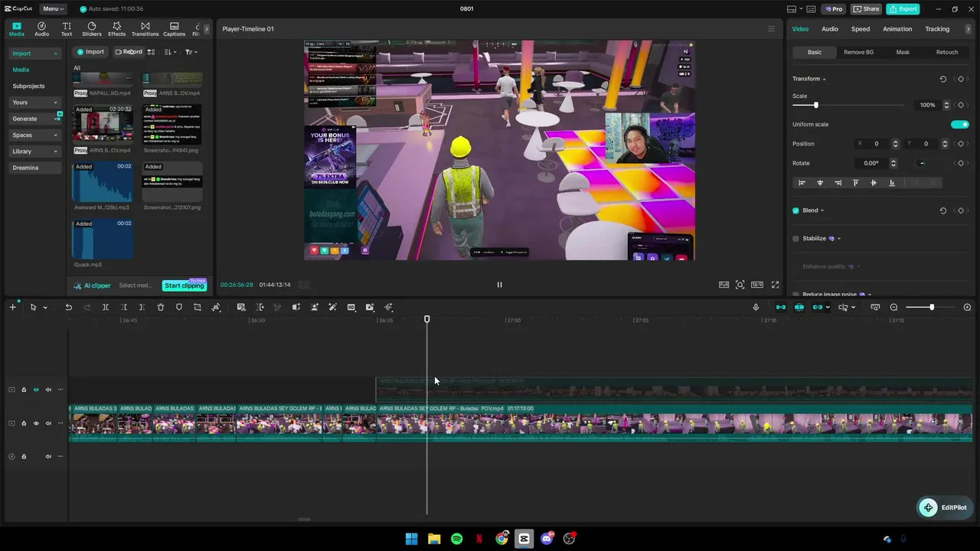
Task: Toggle the Uniform scale switch
Action: [x=959, y=125]
